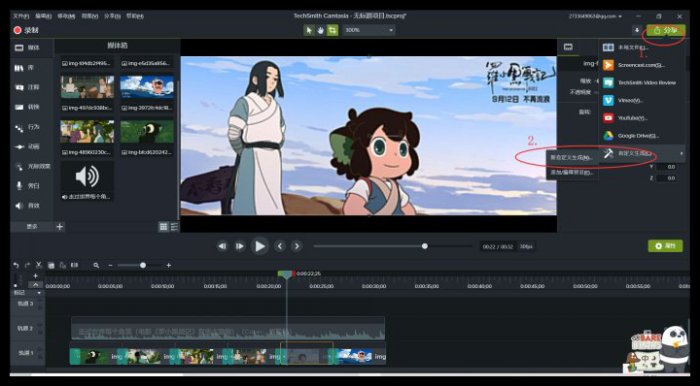Click the download arrow icon beside Share
The width and height of the screenshot is (700, 386).
pyautogui.click(x=637, y=30)
